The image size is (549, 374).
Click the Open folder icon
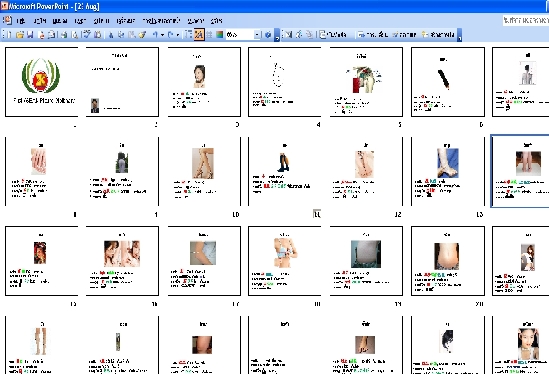click(x=20, y=34)
